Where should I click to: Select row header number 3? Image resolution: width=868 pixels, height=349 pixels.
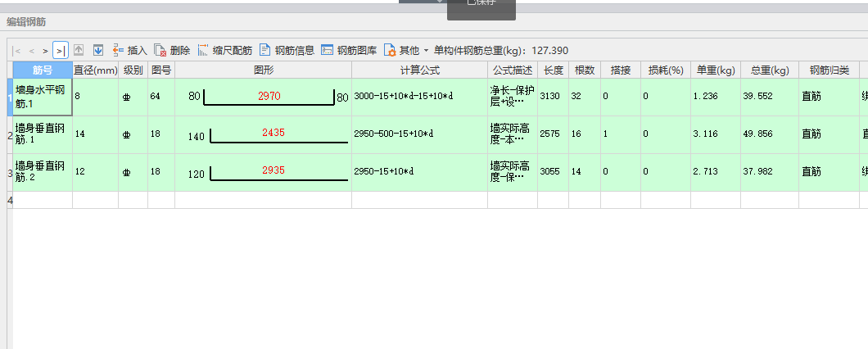(9, 172)
